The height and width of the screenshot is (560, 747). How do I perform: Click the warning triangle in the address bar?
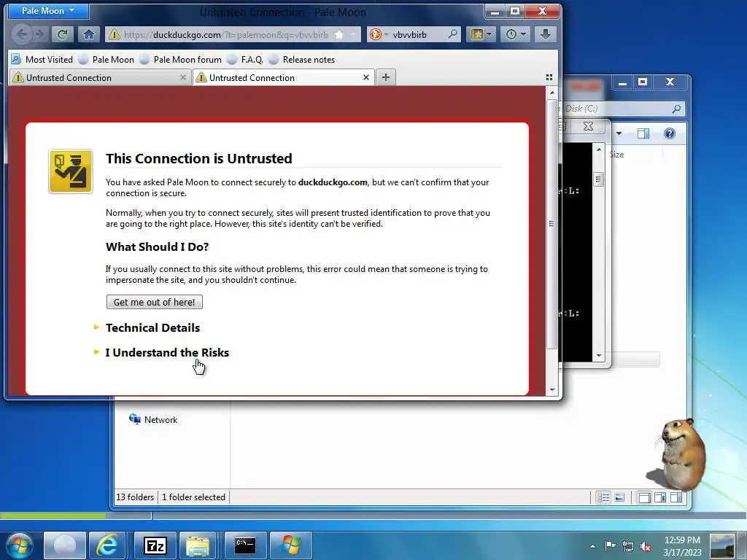click(x=115, y=34)
